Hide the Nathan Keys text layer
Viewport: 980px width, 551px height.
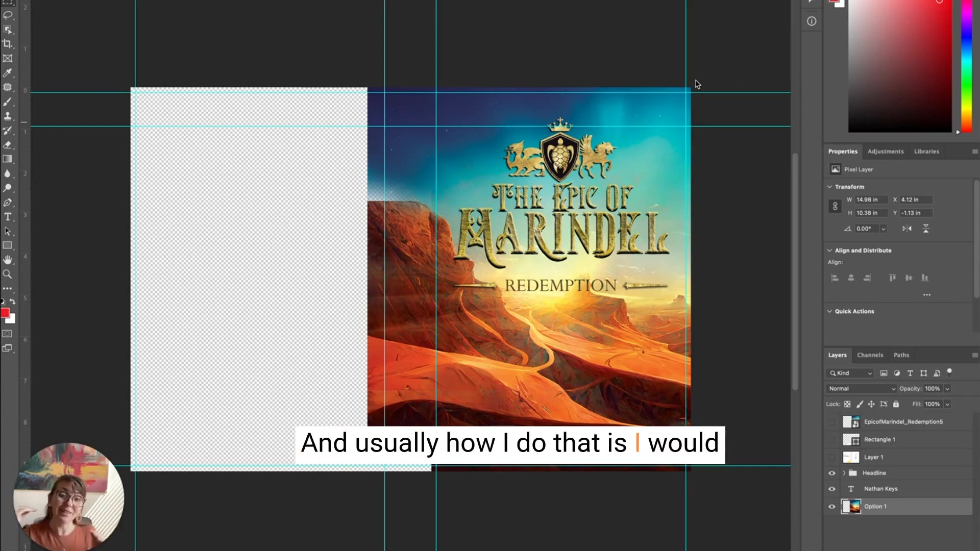pos(832,489)
